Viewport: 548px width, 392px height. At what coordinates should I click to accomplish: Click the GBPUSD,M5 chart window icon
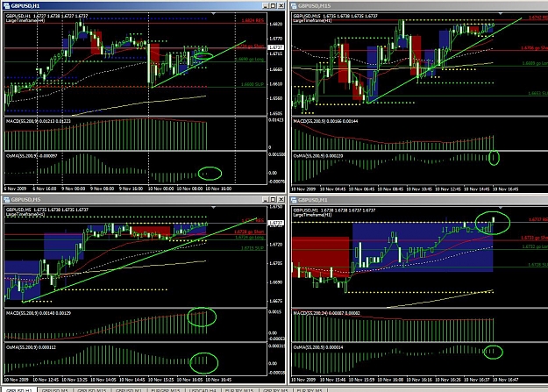tap(6, 200)
